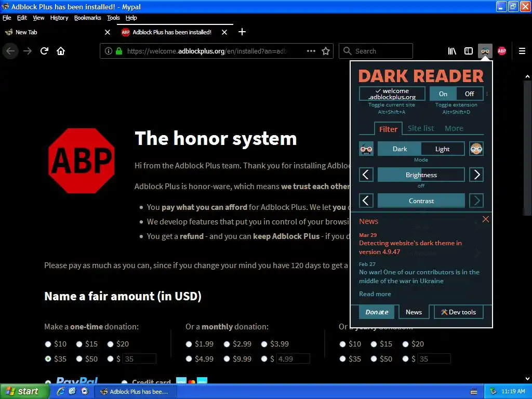Viewport: 532px width, 399px height.
Task: Select one-time $10 donation radio
Action: pyautogui.click(x=48, y=344)
